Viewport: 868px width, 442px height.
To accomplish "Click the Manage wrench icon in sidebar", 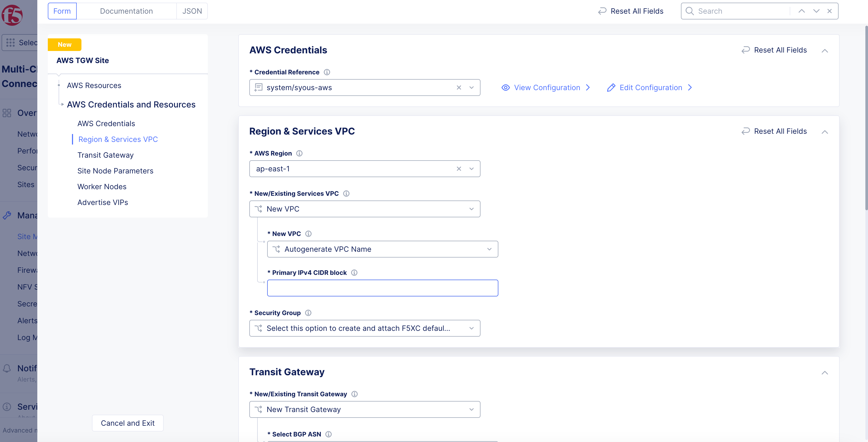I will point(7,215).
